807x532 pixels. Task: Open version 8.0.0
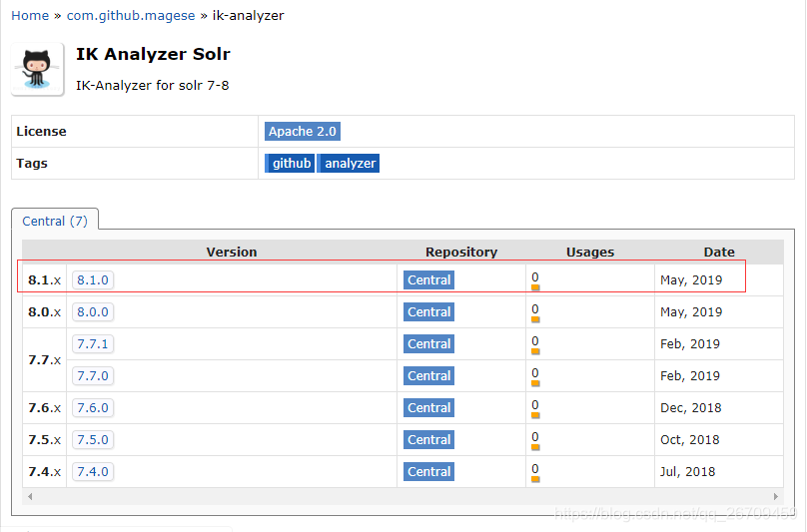(93, 311)
